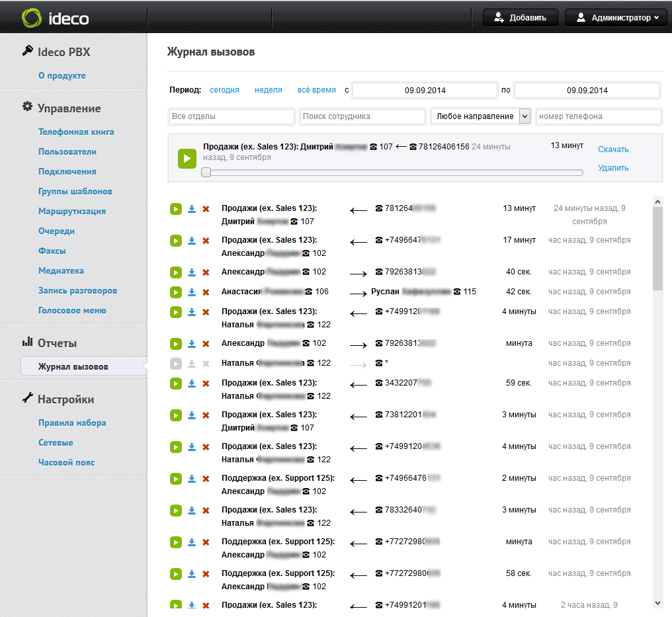Click the end date field after по
This screenshot has height=617, width=672.
pyautogui.click(x=587, y=91)
